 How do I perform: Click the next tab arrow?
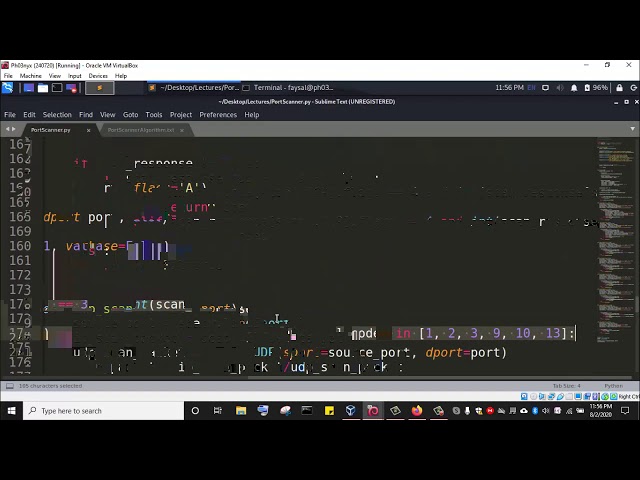(x=13, y=129)
